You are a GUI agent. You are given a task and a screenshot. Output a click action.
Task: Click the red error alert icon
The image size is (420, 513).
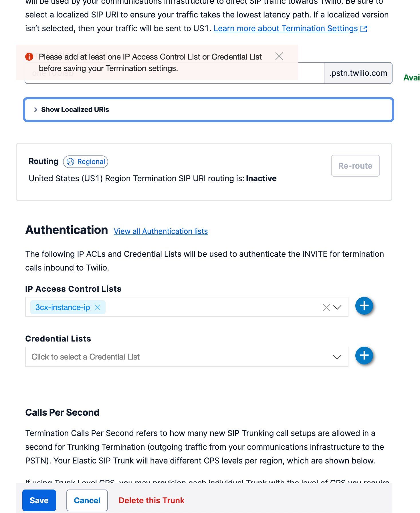click(29, 57)
